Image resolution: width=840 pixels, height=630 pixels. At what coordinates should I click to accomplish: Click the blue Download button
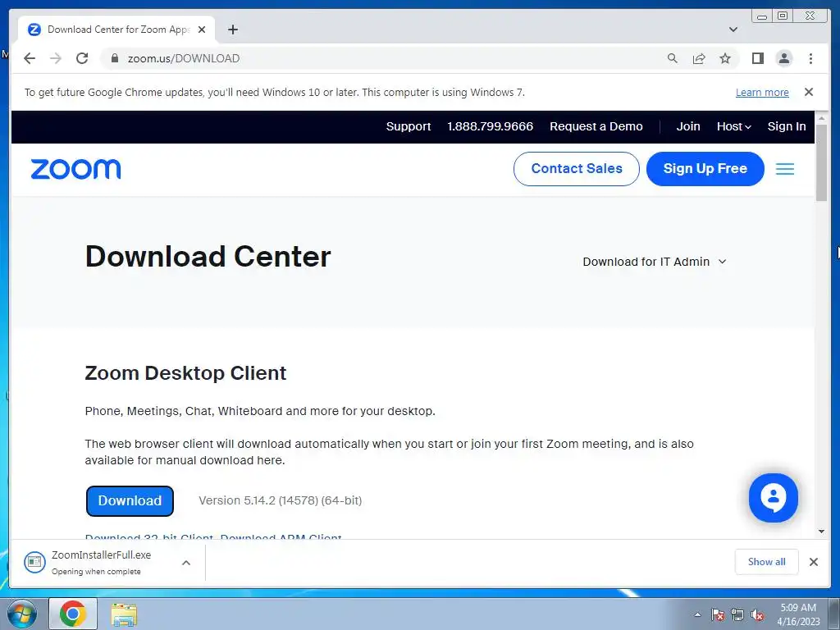130,501
